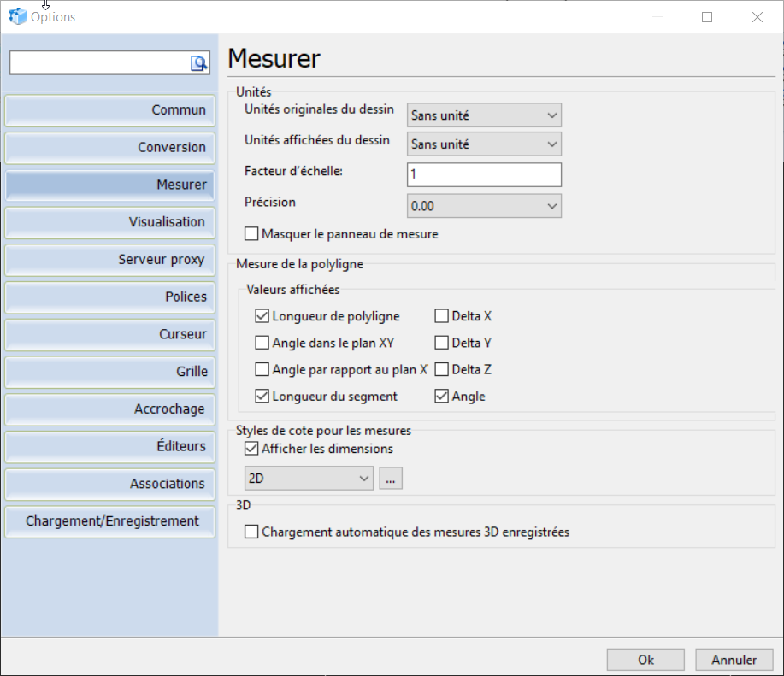784x676 pixels.
Task: Open Unités originales du dessin dropdown
Action: (484, 115)
